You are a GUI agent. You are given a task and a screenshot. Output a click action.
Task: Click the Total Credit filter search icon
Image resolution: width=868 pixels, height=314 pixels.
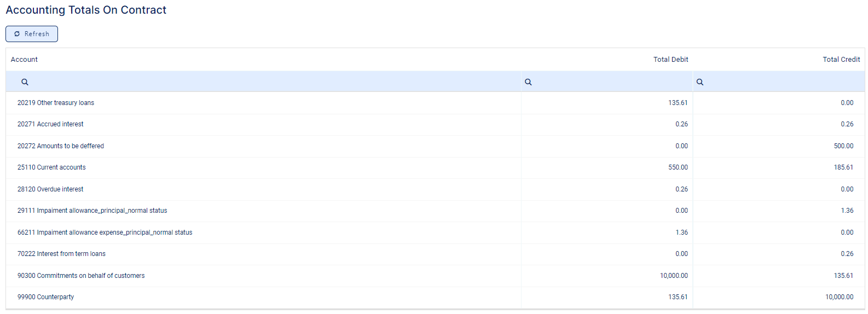point(699,82)
